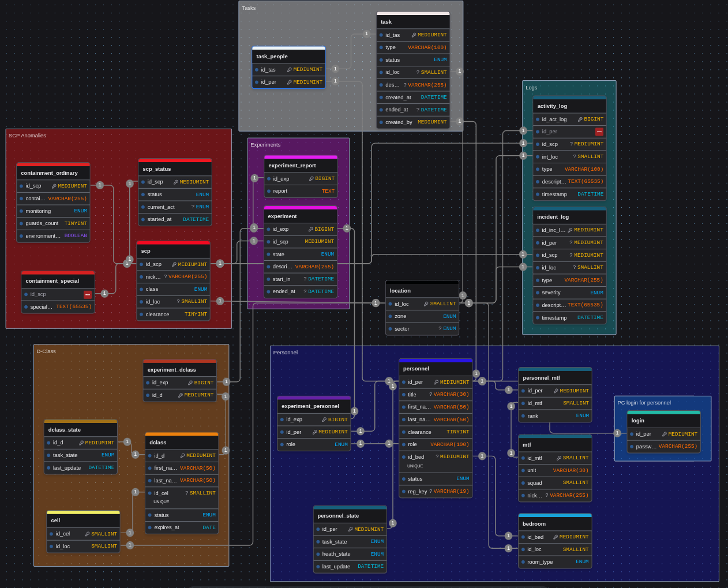Click the blue connector dot on incident_log severity row

[538, 293]
